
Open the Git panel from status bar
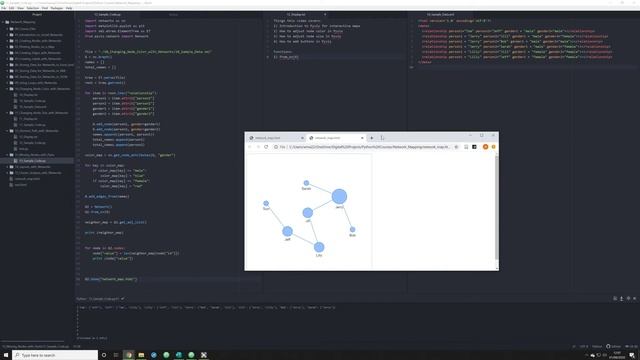(x=631, y=346)
